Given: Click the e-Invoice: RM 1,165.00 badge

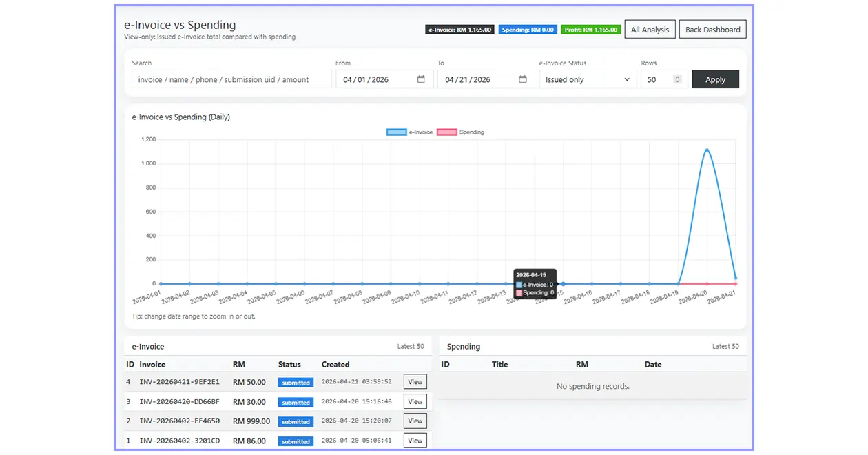Looking at the screenshot, I should [459, 30].
